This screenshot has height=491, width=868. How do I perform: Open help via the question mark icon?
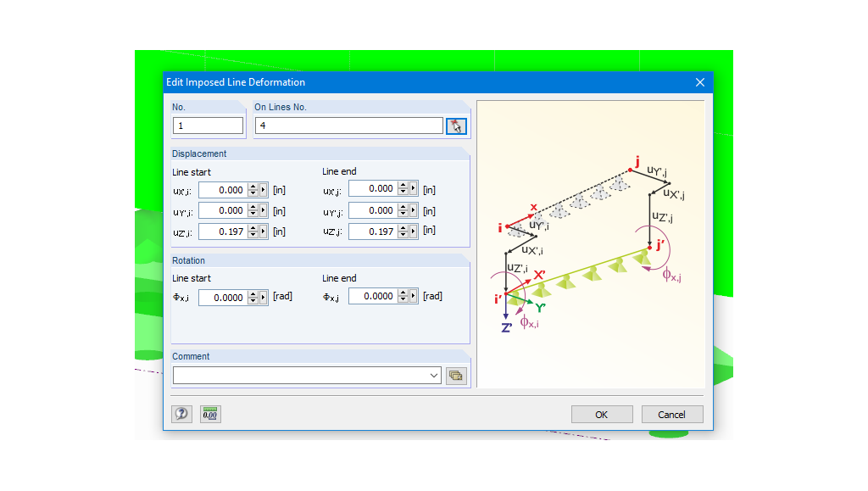(181, 414)
